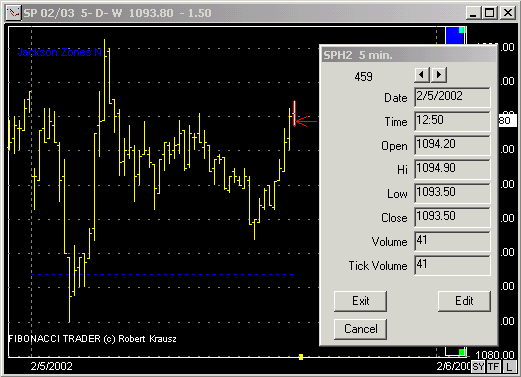Screen dimensions: 521x377
Task: Click the green square indicator at bottom right
Action: (462, 352)
